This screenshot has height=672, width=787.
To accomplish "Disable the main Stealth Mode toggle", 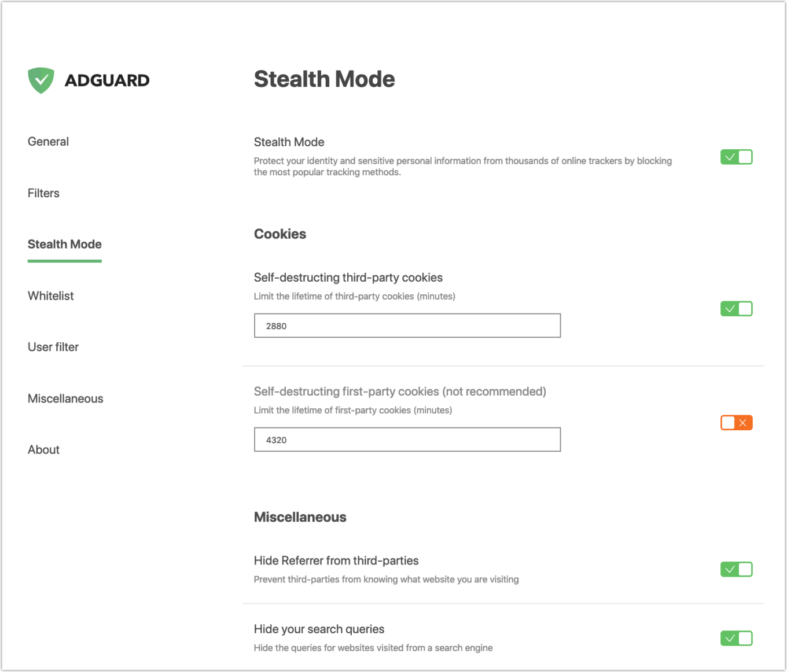I will click(x=736, y=157).
